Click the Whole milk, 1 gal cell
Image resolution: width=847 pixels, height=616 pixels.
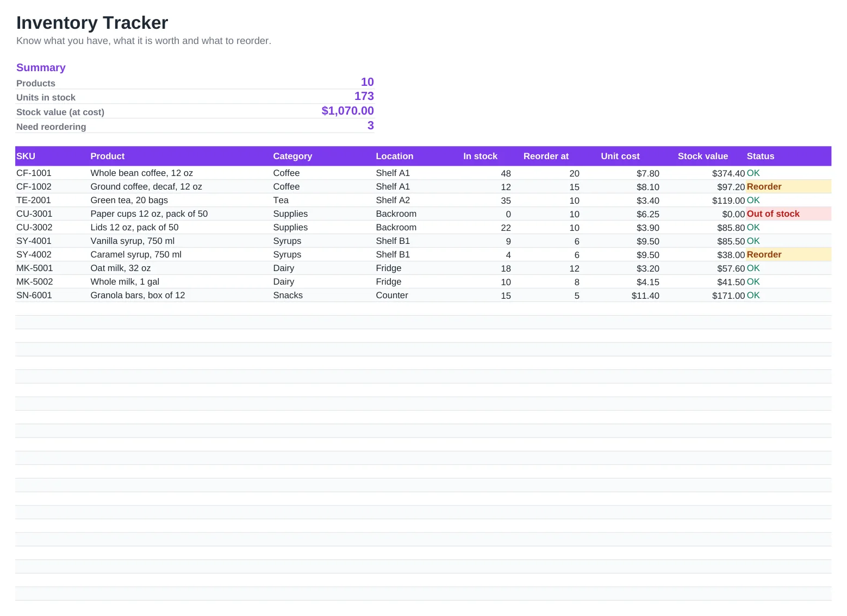125,281
